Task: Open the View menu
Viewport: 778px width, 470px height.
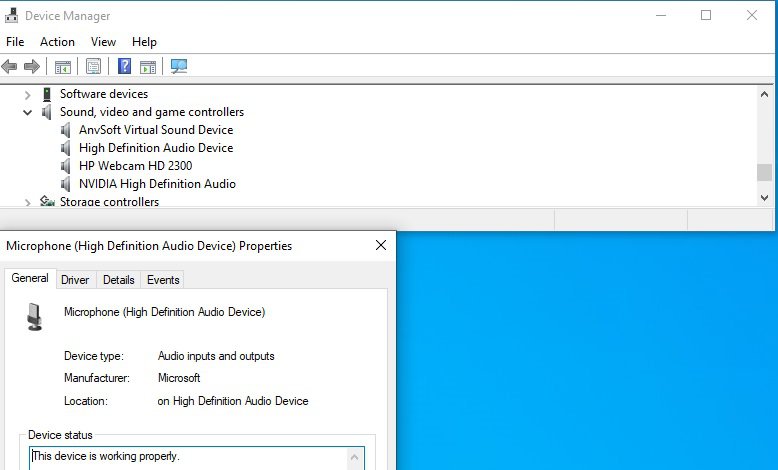Action: pyautogui.click(x=103, y=42)
